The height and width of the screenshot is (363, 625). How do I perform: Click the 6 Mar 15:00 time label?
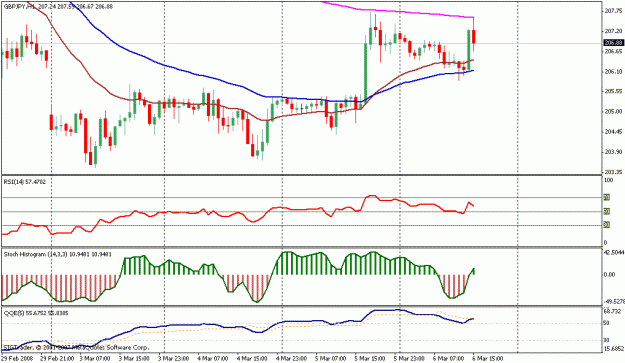[x=487, y=359]
